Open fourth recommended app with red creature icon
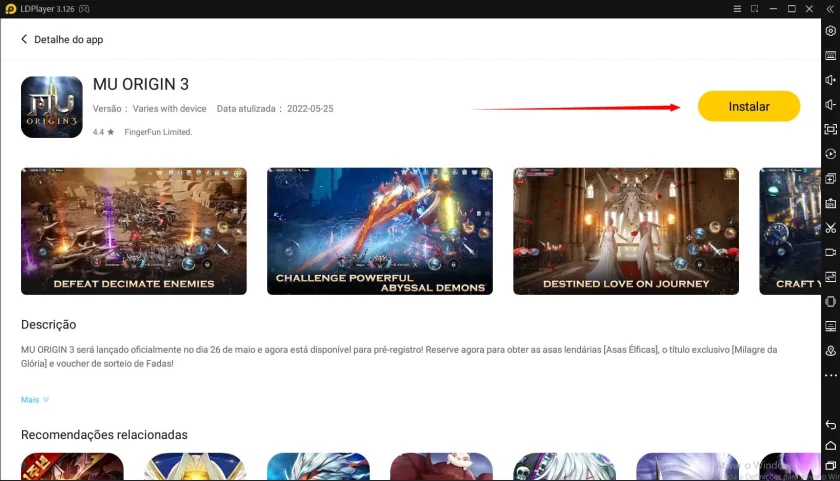 tap(441, 467)
